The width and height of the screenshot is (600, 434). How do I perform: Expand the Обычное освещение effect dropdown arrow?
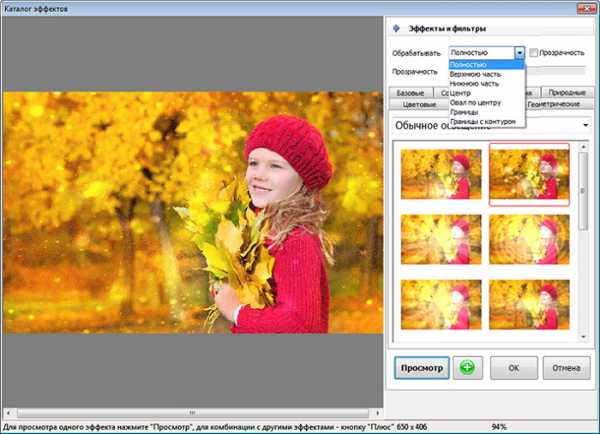(585, 125)
